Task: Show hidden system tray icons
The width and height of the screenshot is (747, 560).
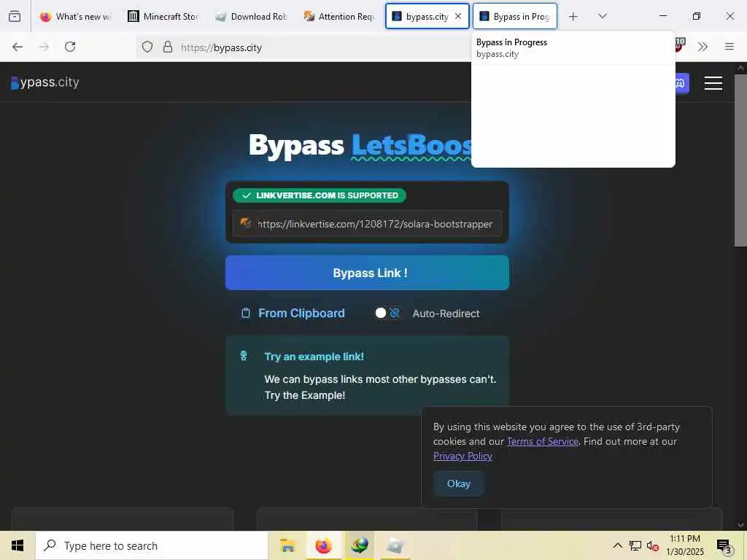Action: (x=617, y=545)
